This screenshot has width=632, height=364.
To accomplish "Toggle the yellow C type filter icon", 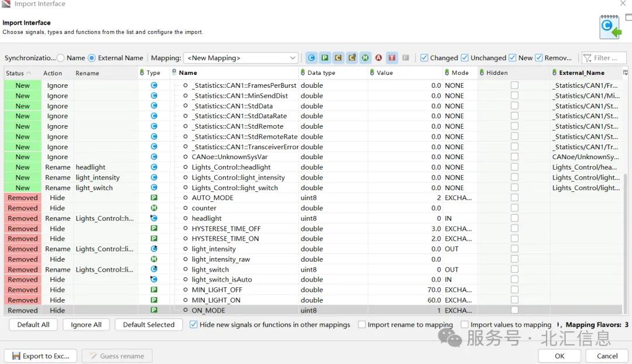I will pos(338,57).
